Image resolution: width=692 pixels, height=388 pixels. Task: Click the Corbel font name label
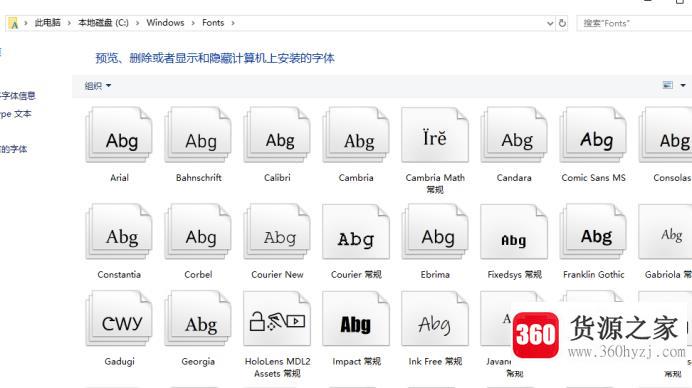pyautogui.click(x=198, y=274)
